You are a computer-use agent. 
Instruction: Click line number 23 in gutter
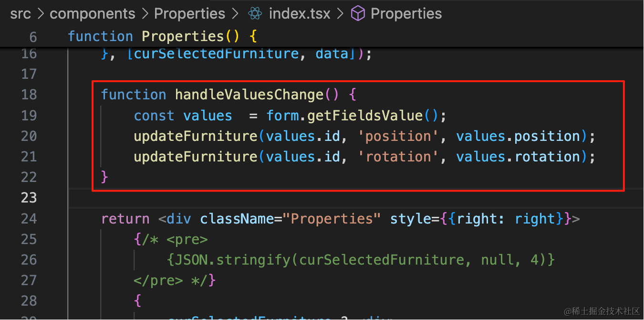pos(29,198)
